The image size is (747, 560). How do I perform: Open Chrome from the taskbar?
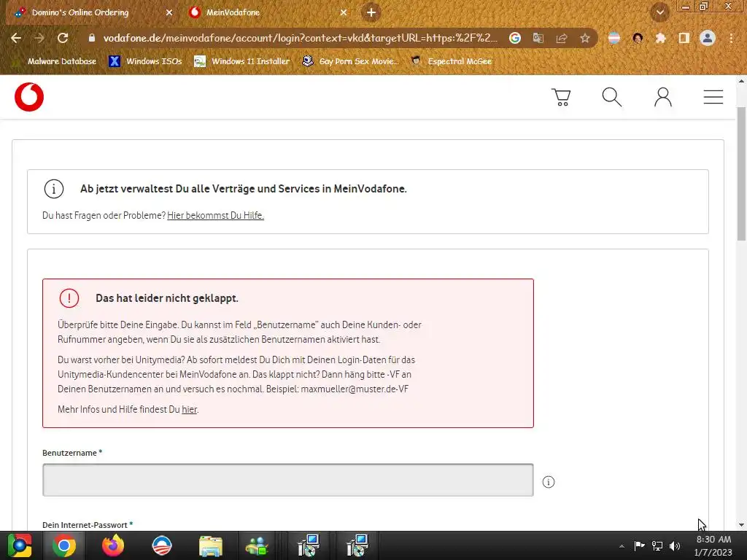[64, 545]
